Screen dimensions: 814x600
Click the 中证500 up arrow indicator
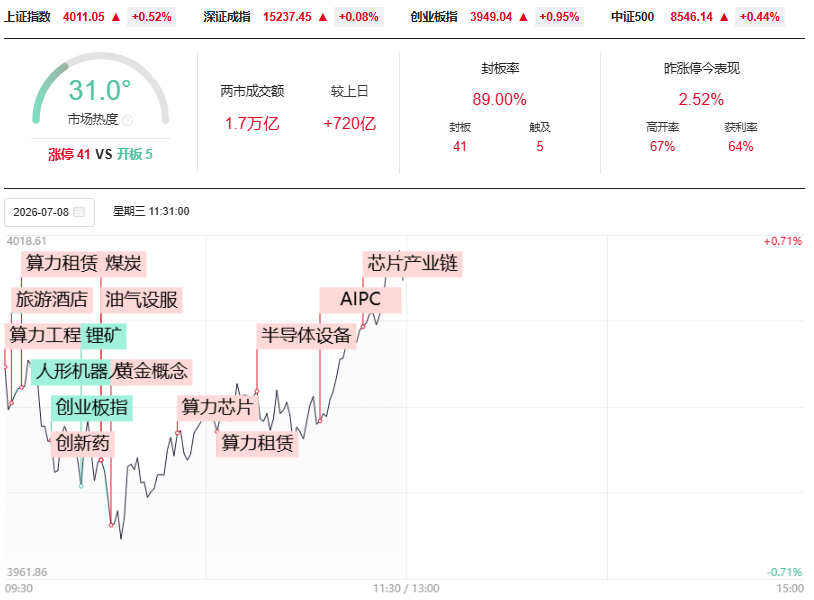[x=724, y=17]
